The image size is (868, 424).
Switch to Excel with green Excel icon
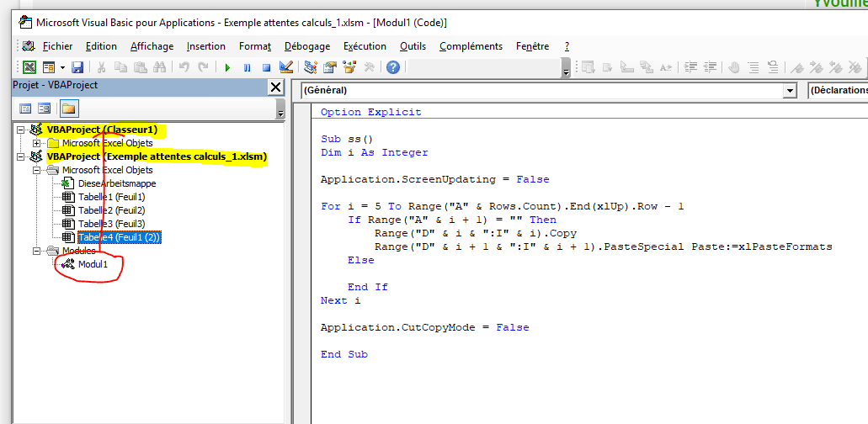29,67
